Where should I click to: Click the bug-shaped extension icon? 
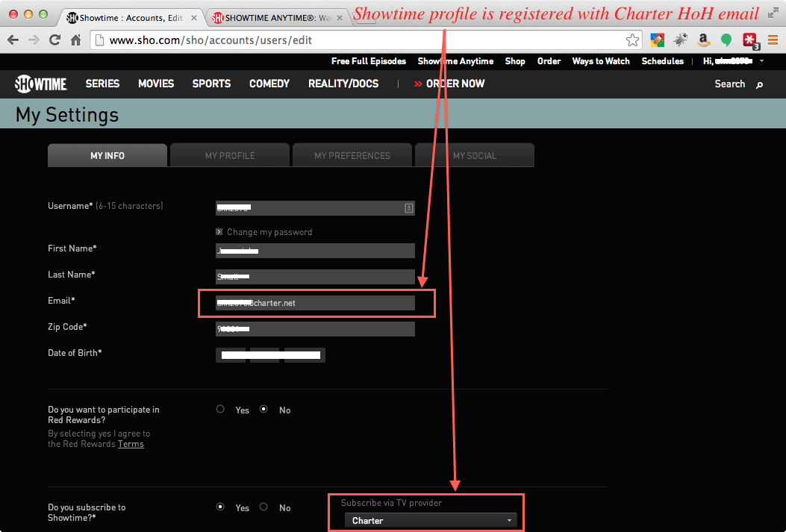pyautogui.click(x=680, y=40)
